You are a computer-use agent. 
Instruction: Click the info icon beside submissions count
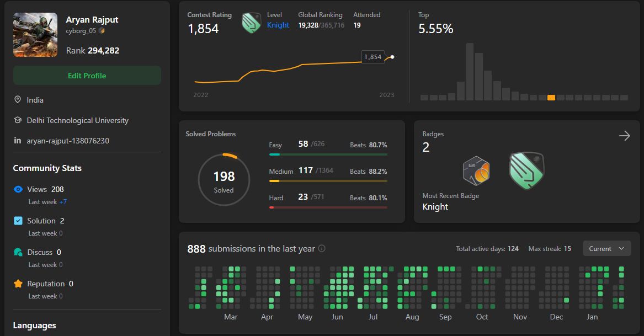pyautogui.click(x=322, y=248)
